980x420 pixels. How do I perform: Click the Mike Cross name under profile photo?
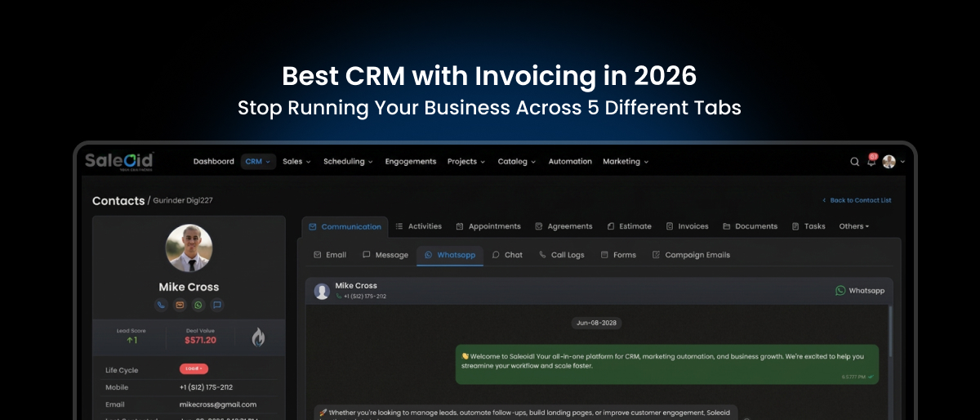tap(189, 287)
